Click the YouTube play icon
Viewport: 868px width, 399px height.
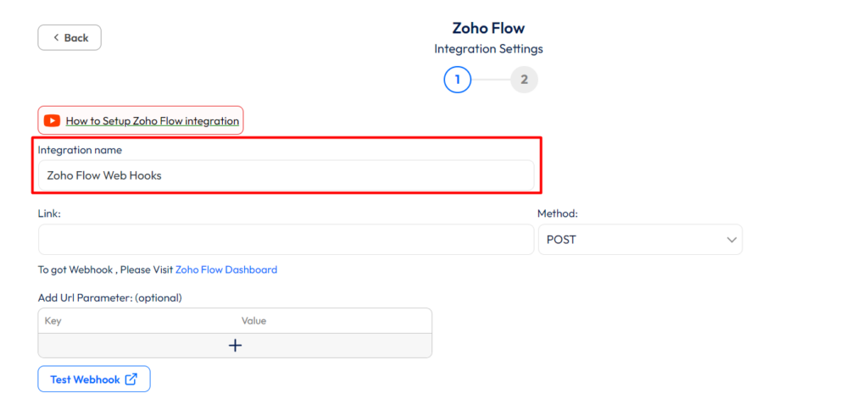pos(53,121)
